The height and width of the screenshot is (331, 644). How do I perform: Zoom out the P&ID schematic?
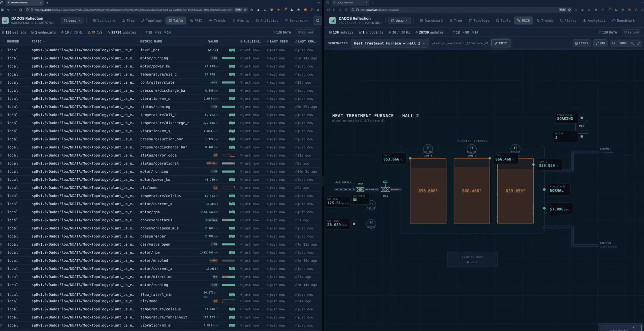tap(614, 43)
